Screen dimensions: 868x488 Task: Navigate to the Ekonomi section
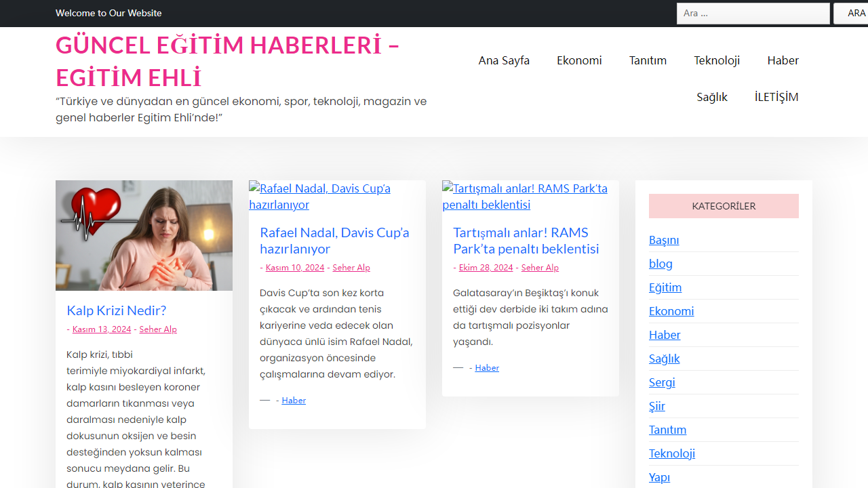click(579, 60)
